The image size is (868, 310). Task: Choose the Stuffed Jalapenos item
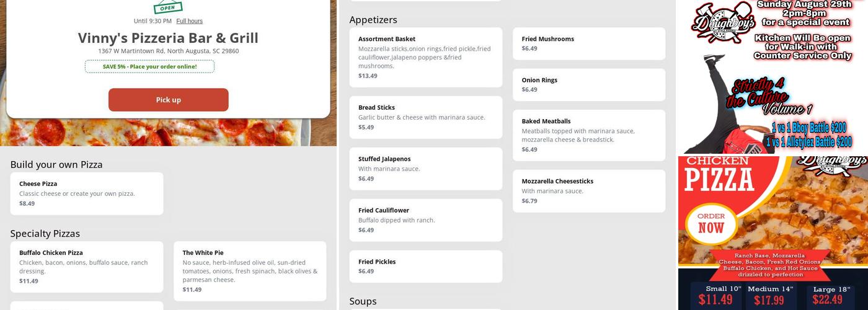coord(426,169)
